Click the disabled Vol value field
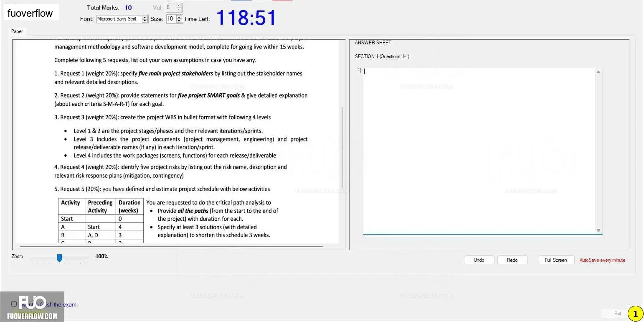This screenshot has width=644, height=322. coord(170,8)
